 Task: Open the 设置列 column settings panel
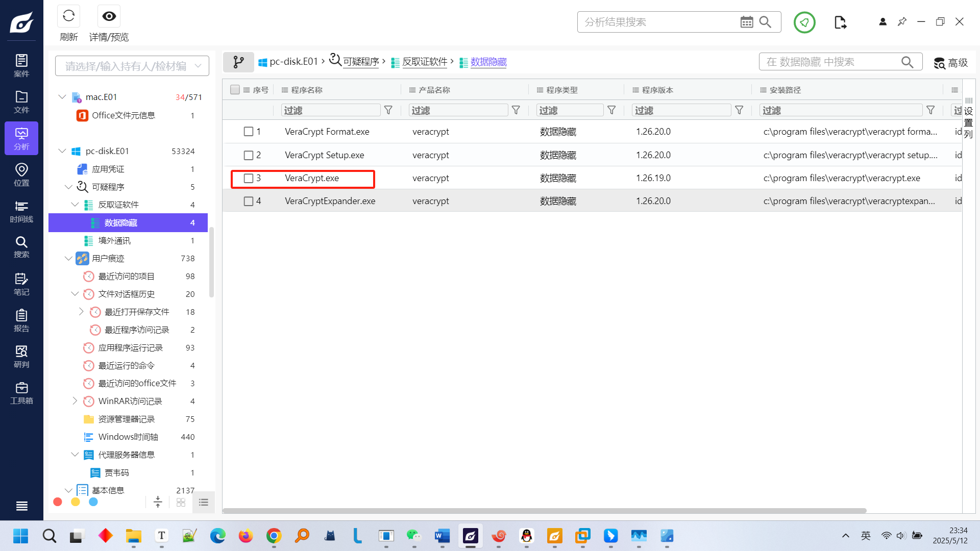pos(968,118)
